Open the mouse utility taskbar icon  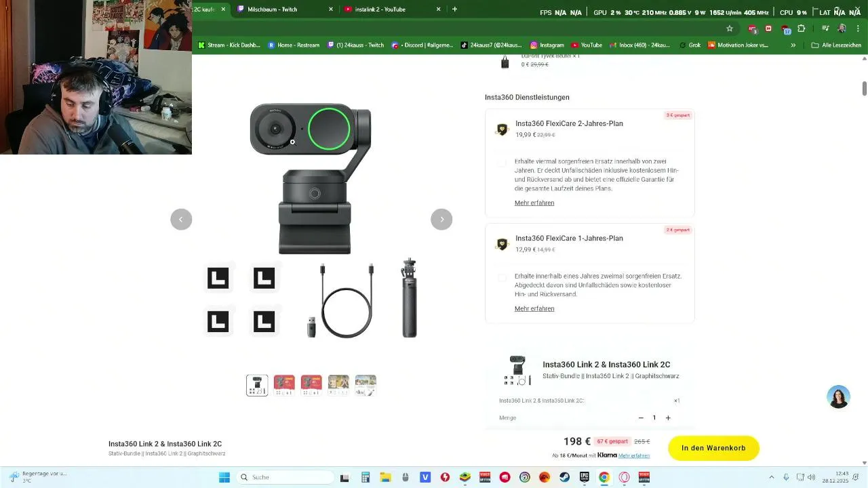[x=406, y=477]
